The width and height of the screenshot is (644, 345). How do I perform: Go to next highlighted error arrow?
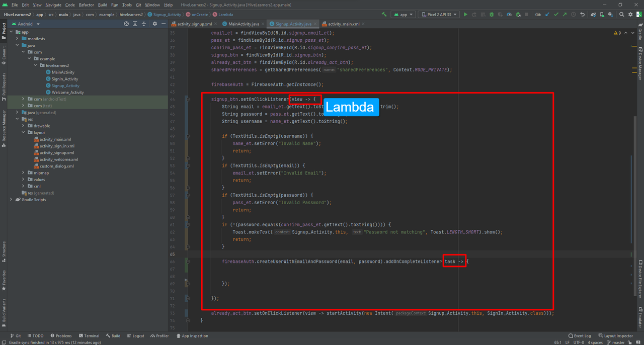pos(632,33)
